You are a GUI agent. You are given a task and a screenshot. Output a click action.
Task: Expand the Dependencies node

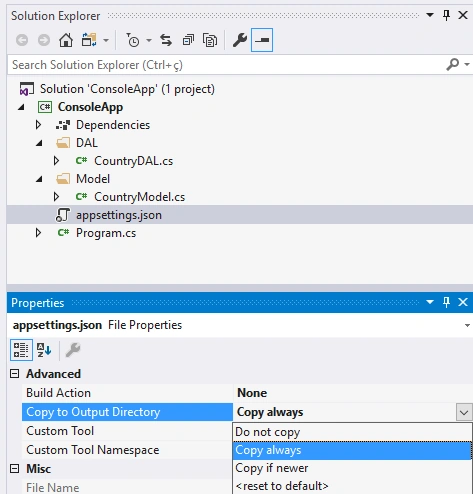click(38, 125)
